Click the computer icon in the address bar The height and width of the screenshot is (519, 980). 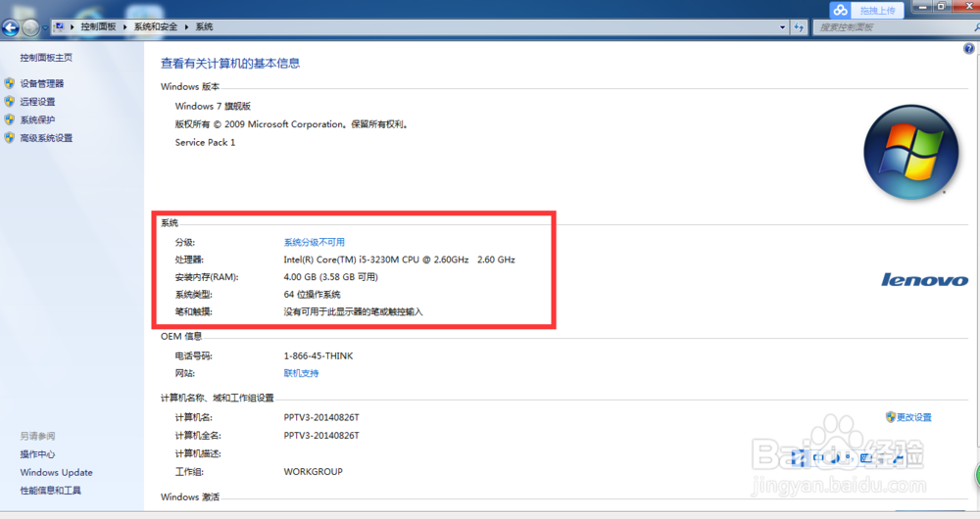pos(59,26)
